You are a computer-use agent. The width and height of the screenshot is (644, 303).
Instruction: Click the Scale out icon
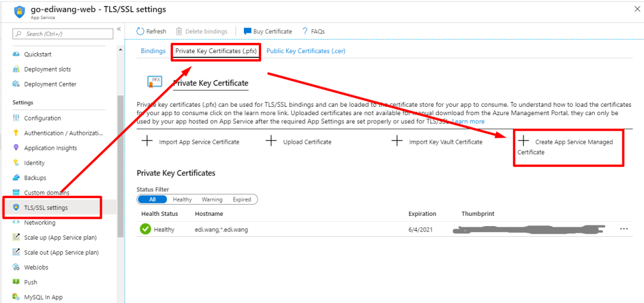[x=16, y=252]
